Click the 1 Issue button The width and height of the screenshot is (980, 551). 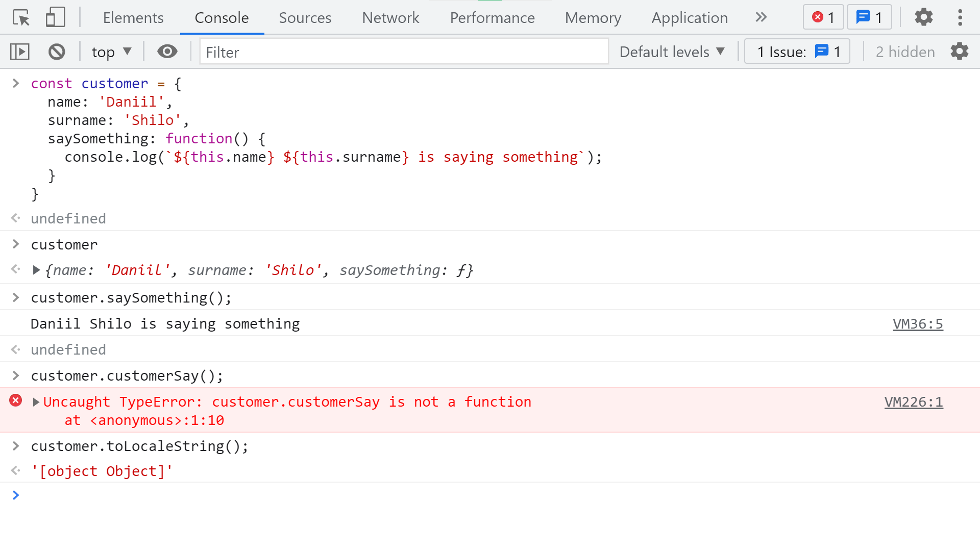click(797, 52)
